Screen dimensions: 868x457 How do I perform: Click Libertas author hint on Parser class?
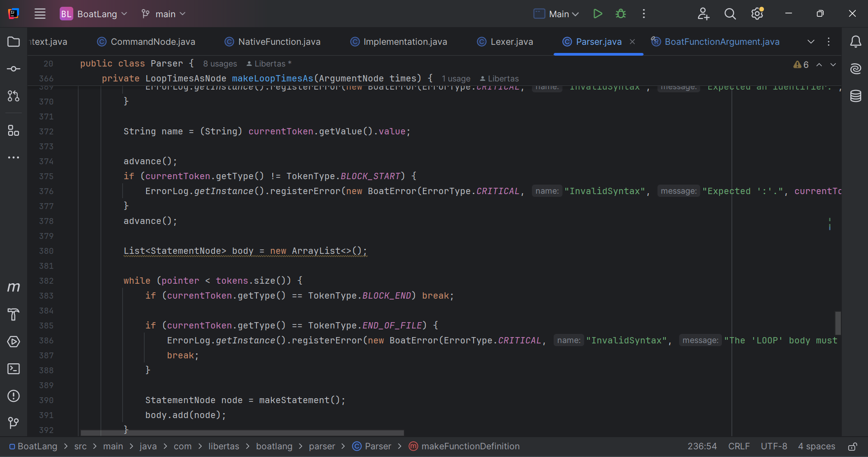click(269, 64)
